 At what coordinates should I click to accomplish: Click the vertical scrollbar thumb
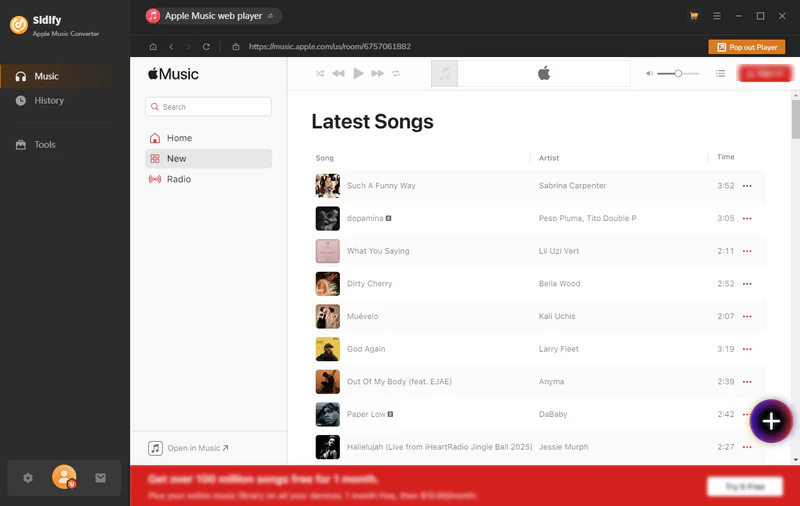[x=795, y=119]
